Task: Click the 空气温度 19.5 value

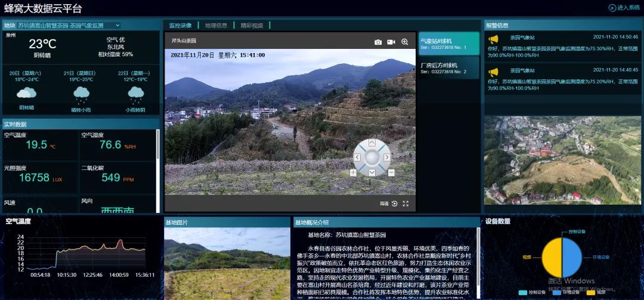Action: [36, 145]
